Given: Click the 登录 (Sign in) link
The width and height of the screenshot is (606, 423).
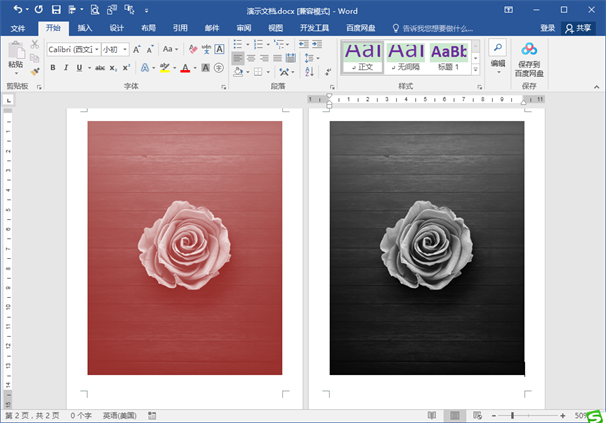Looking at the screenshot, I should click(x=547, y=28).
